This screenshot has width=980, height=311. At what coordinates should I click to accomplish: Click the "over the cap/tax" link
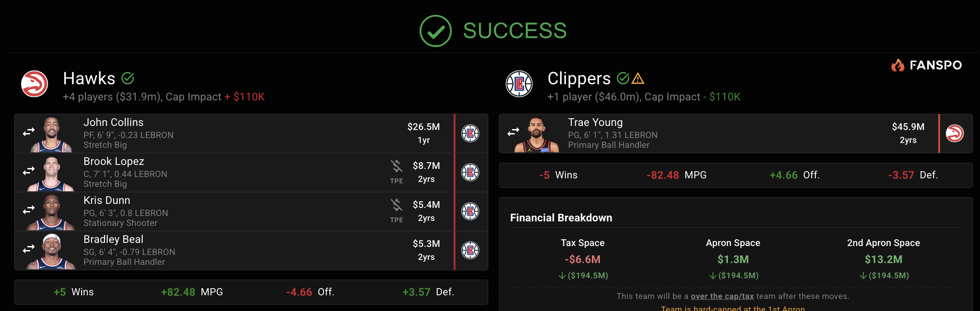(722, 296)
